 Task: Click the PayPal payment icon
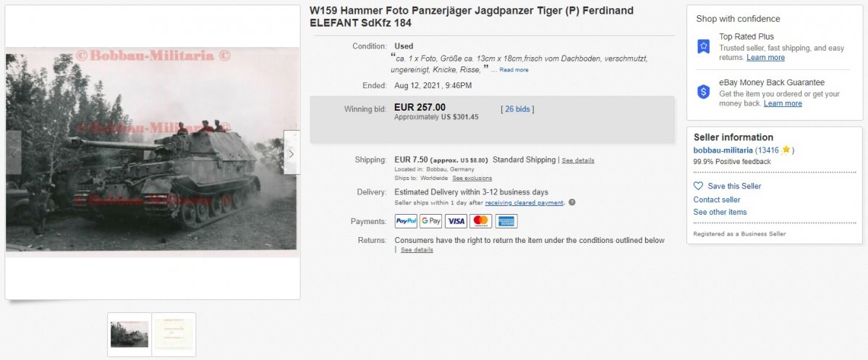coord(406,221)
